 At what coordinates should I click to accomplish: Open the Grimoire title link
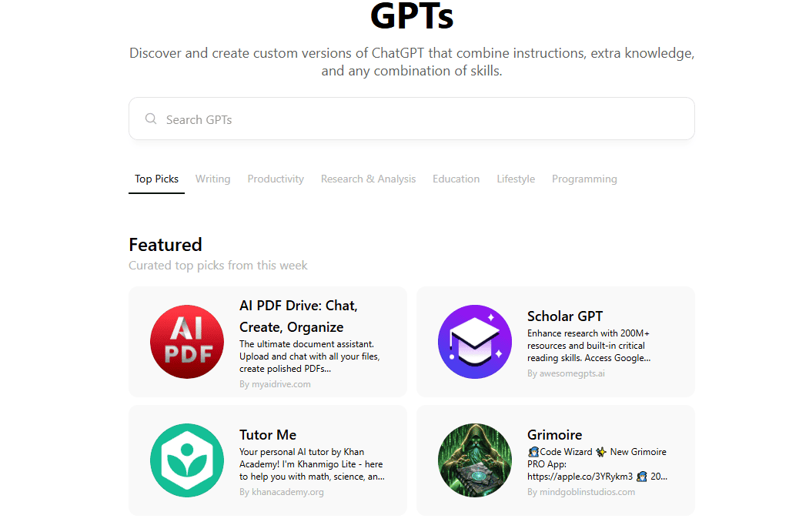tap(554, 434)
